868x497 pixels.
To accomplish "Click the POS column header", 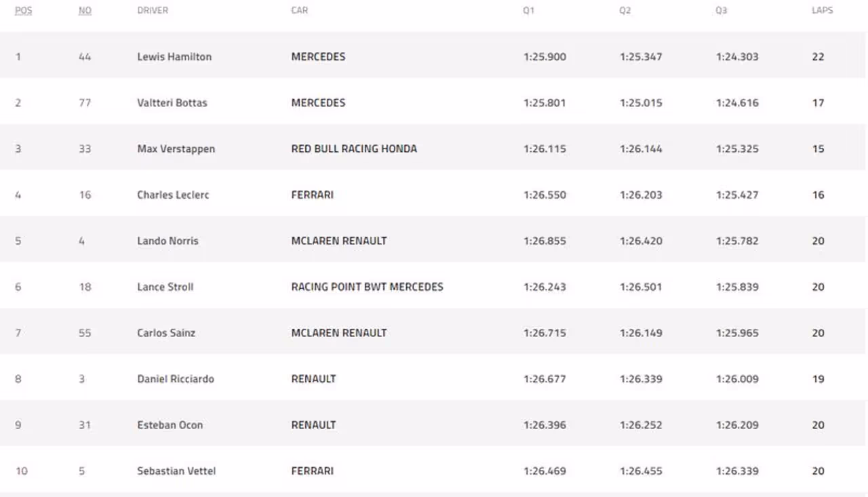I will coord(23,11).
